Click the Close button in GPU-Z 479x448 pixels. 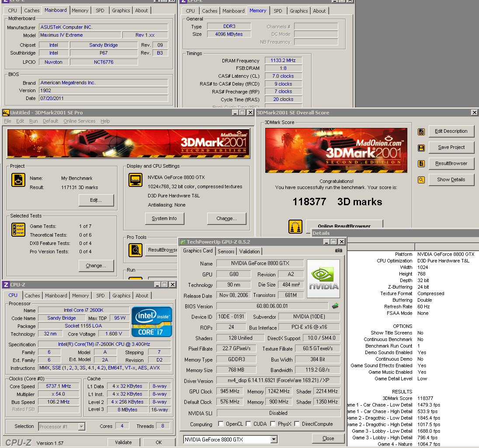328,438
